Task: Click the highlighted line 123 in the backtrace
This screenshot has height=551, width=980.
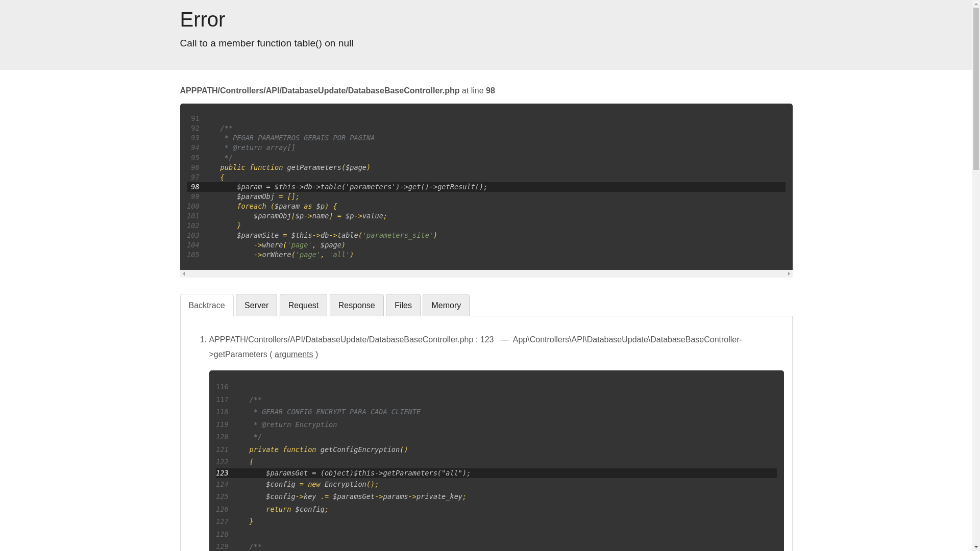Action: click(x=496, y=473)
